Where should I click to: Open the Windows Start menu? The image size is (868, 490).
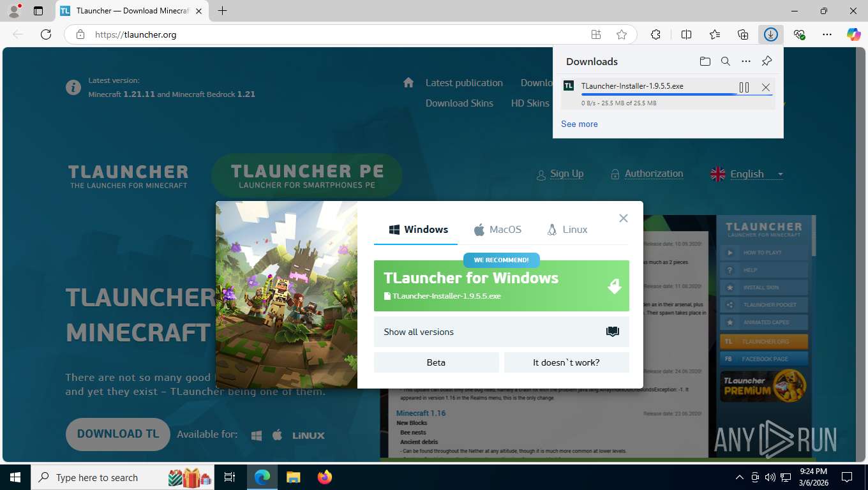click(15, 477)
